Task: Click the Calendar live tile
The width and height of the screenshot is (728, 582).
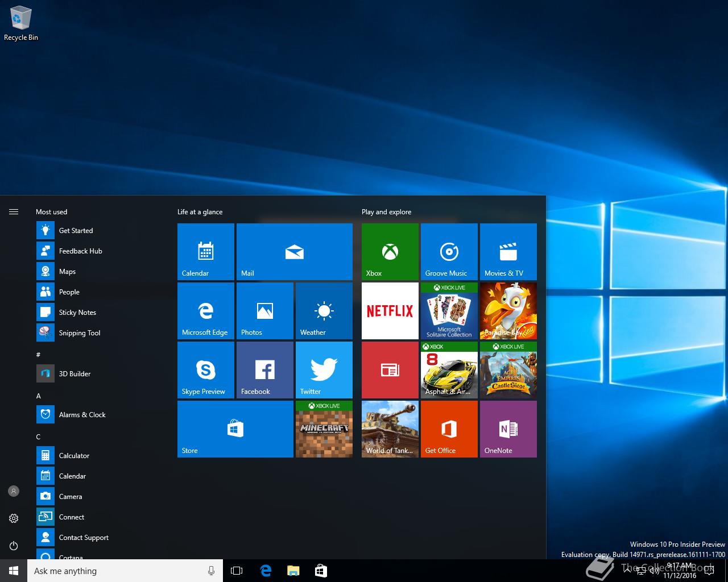Action: click(x=206, y=252)
